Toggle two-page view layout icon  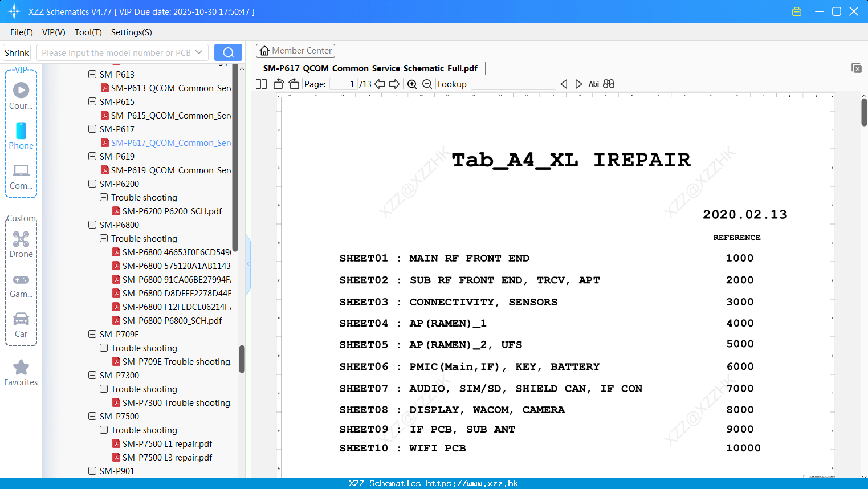coord(262,84)
